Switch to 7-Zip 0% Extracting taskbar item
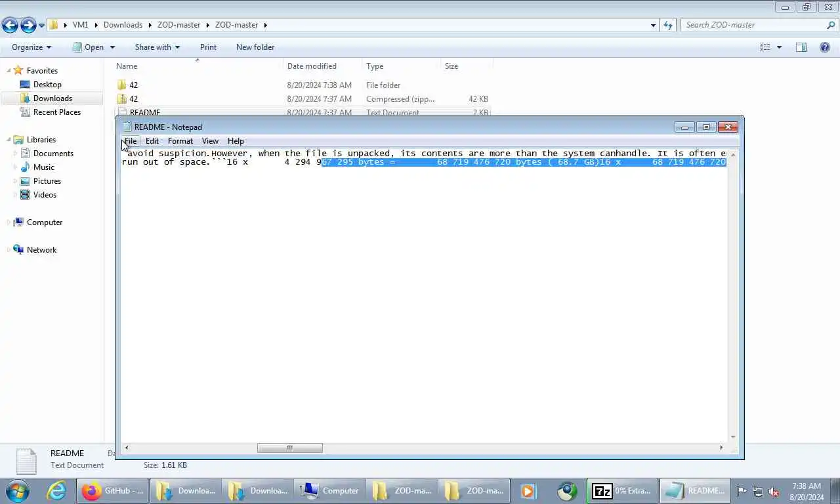This screenshot has height=504, width=840. tap(622, 491)
